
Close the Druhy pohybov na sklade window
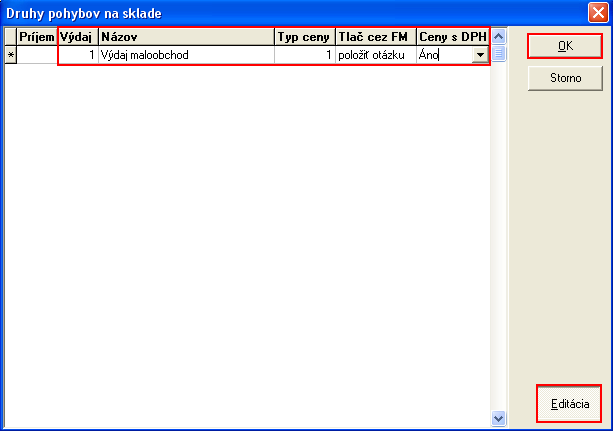coord(598,13)
